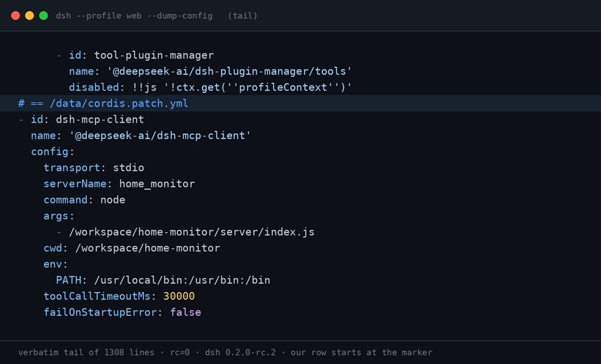Click the path '/workspace/home-monitor/server/index.js'
The image size is (601, 364).
tap(191, 232)
